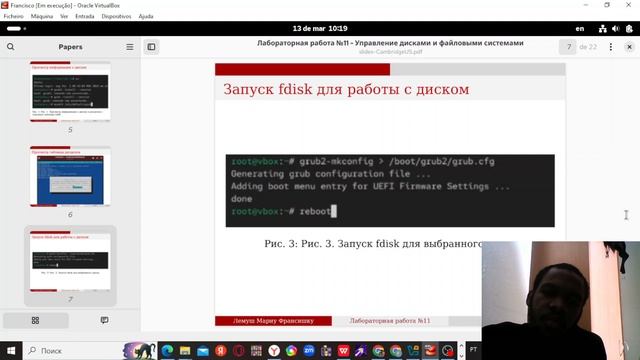The width and height of the screenshot is (640, 360).
Task: Click the slide title 'Запуск fdisk для работы с диском'
Action: point(346,89)
